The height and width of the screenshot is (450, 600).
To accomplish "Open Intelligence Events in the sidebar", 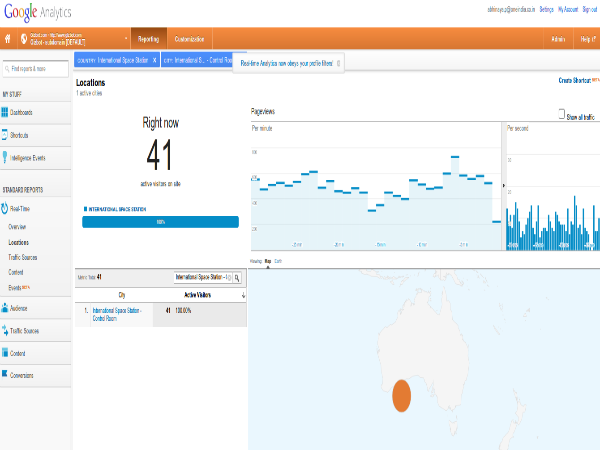I will click(x=28, y=158).
